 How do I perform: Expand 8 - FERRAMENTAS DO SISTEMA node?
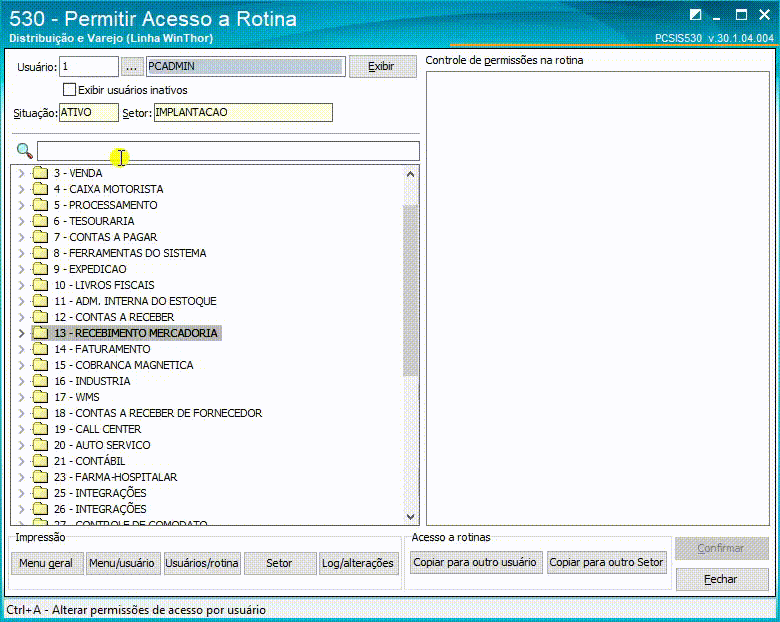tap(21, 253)
